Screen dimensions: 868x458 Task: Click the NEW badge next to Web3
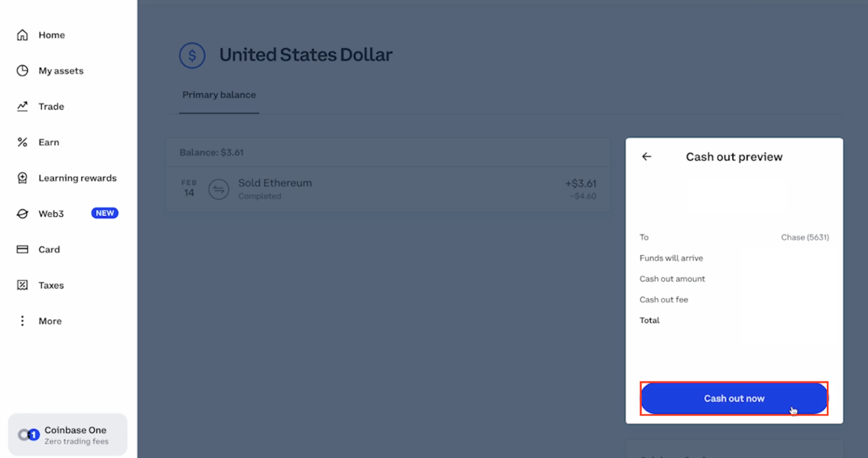tap(104, 213)
